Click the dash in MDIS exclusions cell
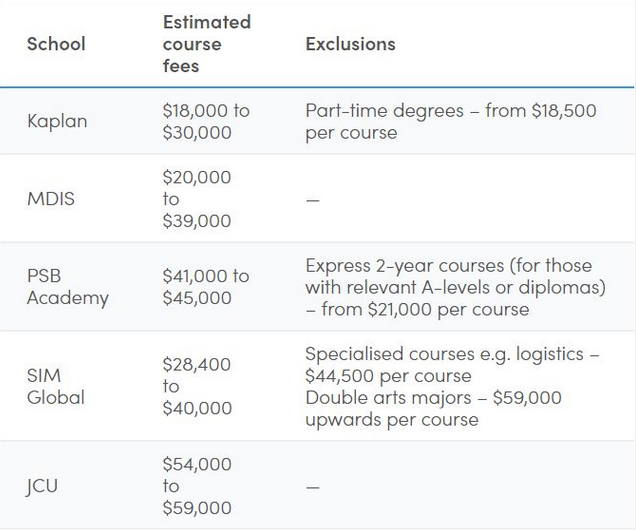 tap(313, 200)
